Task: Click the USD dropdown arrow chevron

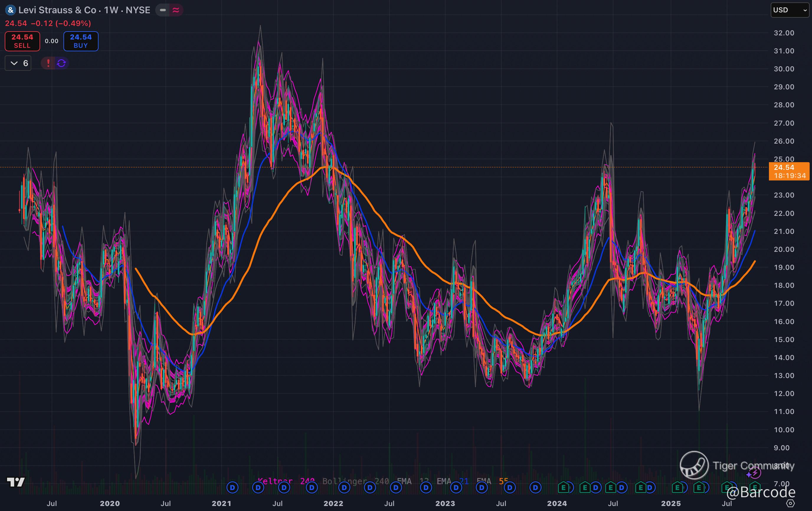Action: (805, 10)
